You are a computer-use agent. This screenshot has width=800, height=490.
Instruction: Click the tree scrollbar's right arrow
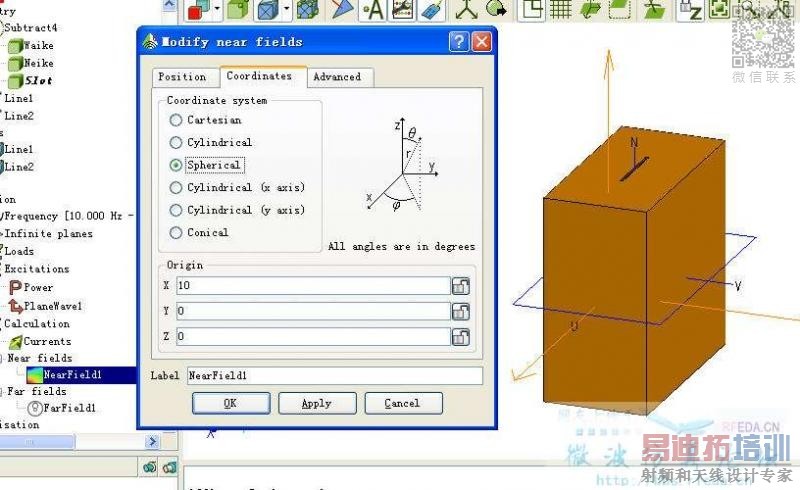[152, 442]
